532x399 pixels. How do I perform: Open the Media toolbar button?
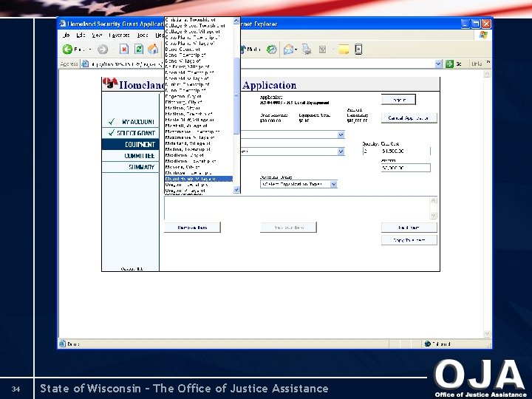[x=250, y=50]
